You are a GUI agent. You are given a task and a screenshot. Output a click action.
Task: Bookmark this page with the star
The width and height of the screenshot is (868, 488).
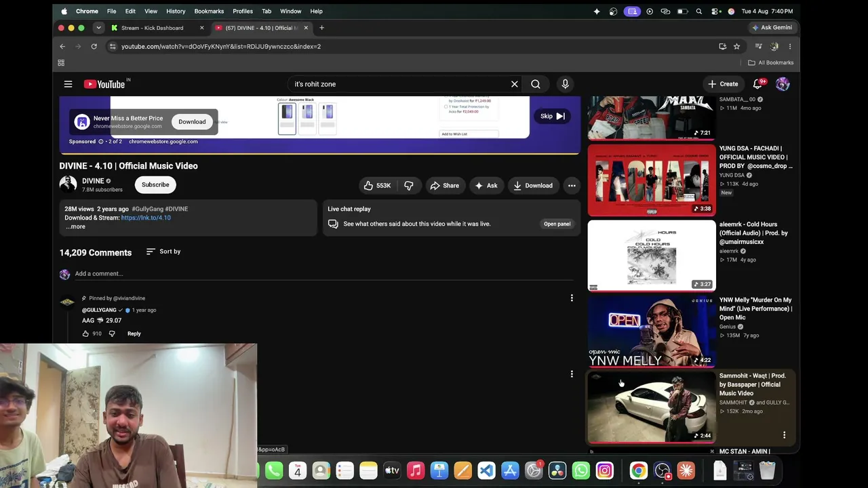coord(736,47)
